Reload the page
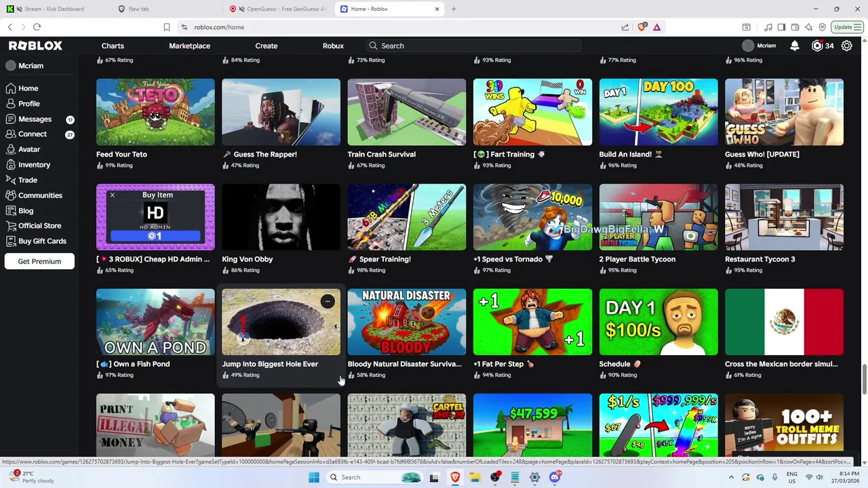The image size is (868, 488). (37, 27)
